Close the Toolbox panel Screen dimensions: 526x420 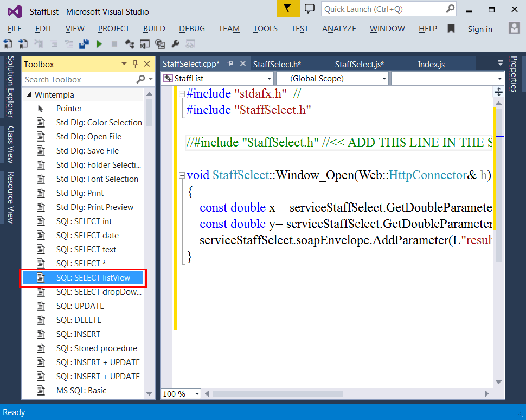pos(147,64)
